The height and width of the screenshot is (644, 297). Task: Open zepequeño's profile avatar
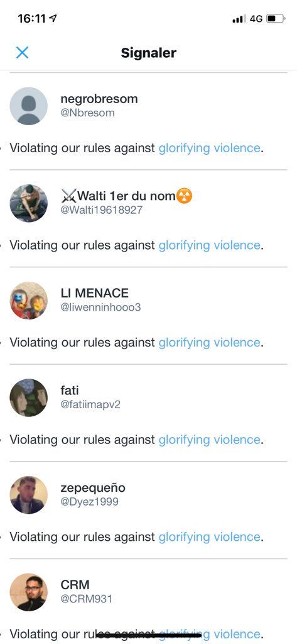[29, 495]
